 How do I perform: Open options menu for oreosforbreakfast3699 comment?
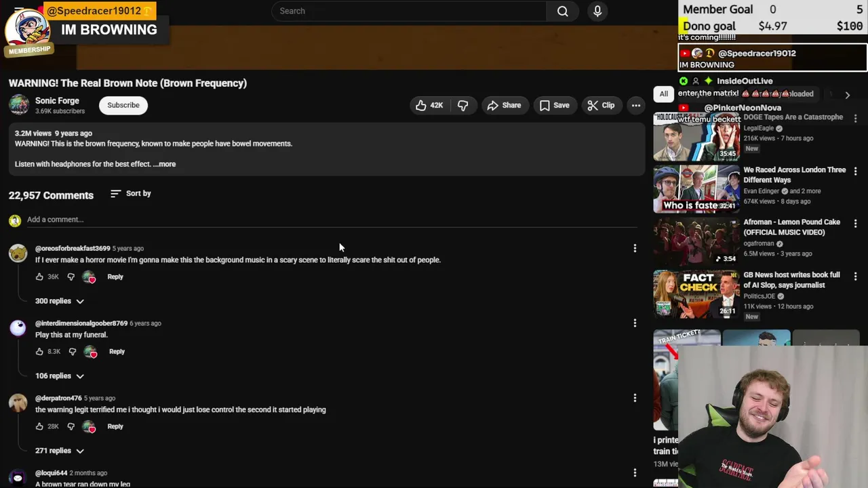pyautogui.click(x=635, y=249)
